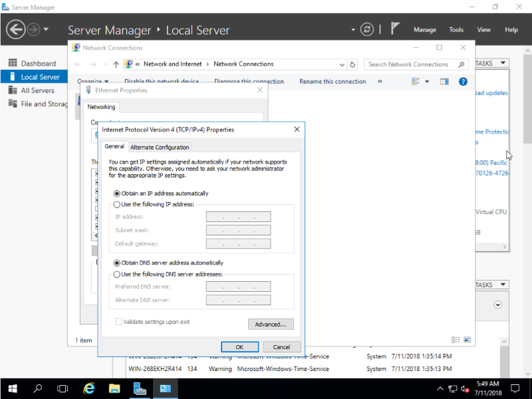Close the Ethernet Properties dialog

(260, 90)
